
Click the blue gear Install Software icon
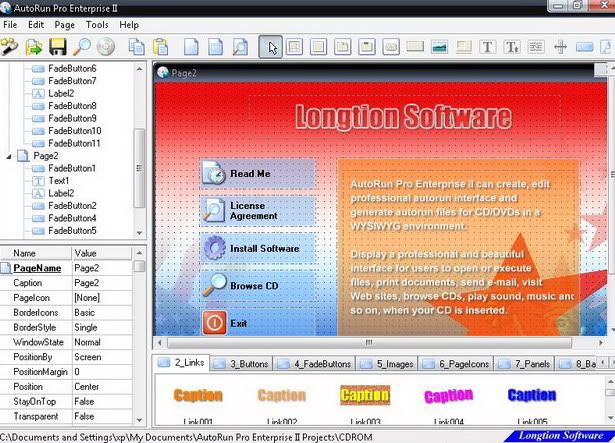pos(214,248)
